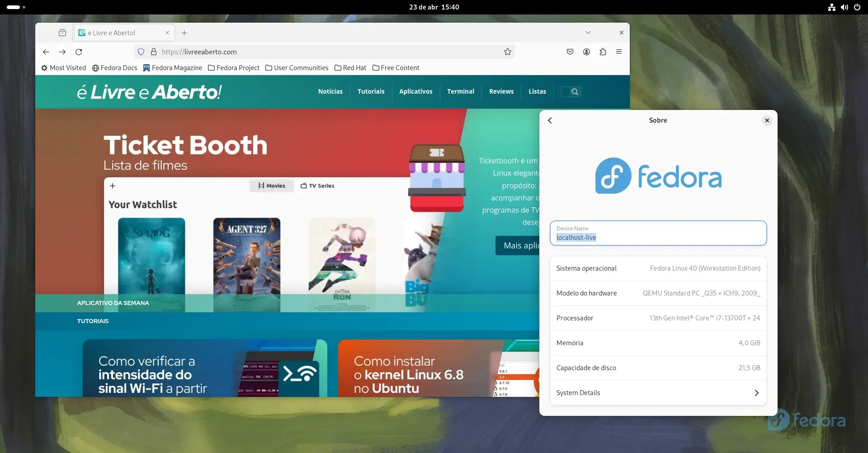Open Firefox account menu
Screen dimensions: 868x453
[586, 52]
